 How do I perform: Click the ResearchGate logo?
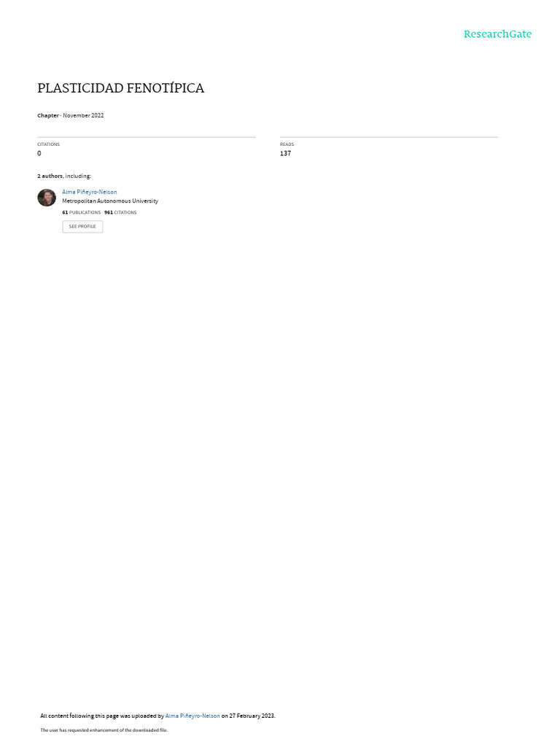pos(497,34)
